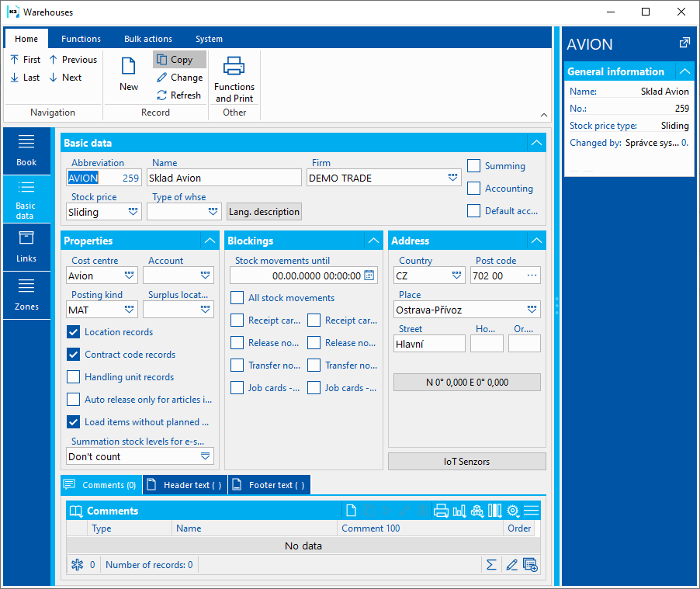The image size is (700, 589).
Task: Enable Handling unit records
Action: click(73, 377)
